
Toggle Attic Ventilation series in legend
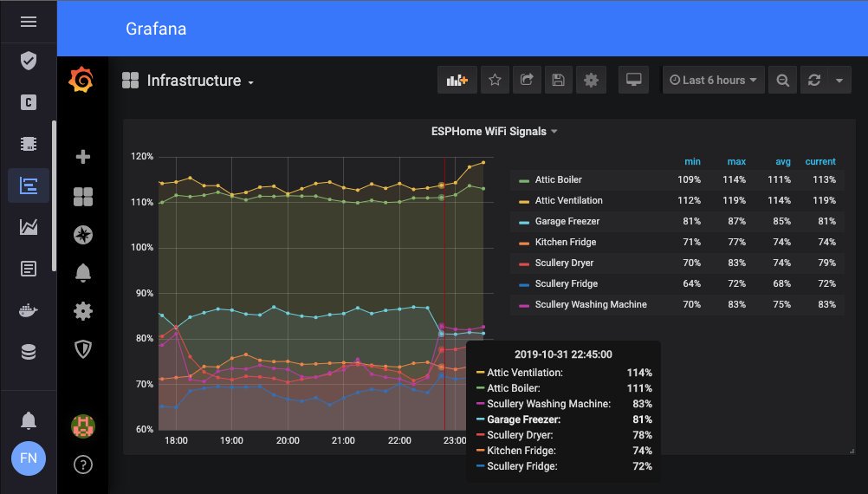pos(568,200)
